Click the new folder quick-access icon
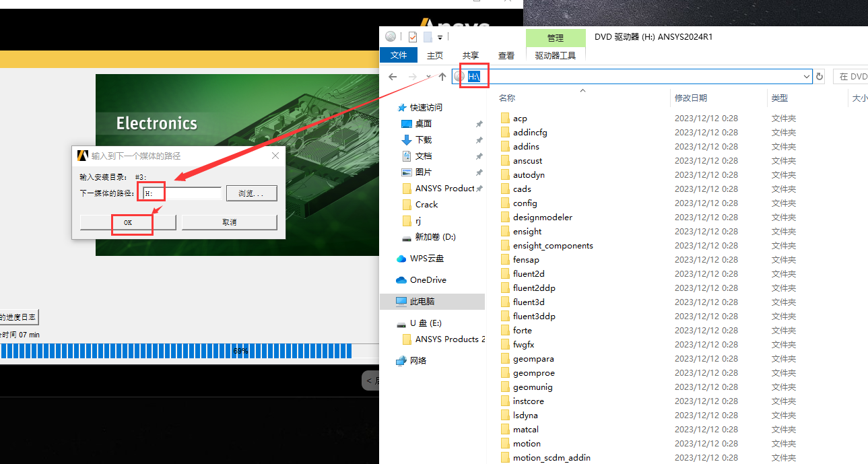 pyautogui.click(x=427, y=37)
